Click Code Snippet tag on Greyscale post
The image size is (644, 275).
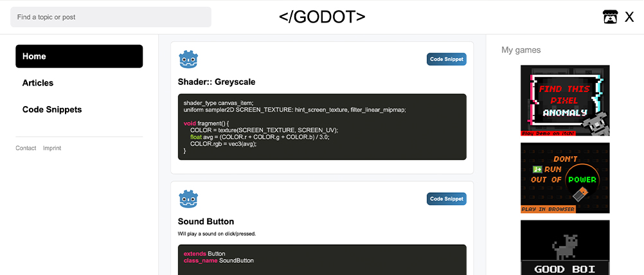[x=446, y=59]
